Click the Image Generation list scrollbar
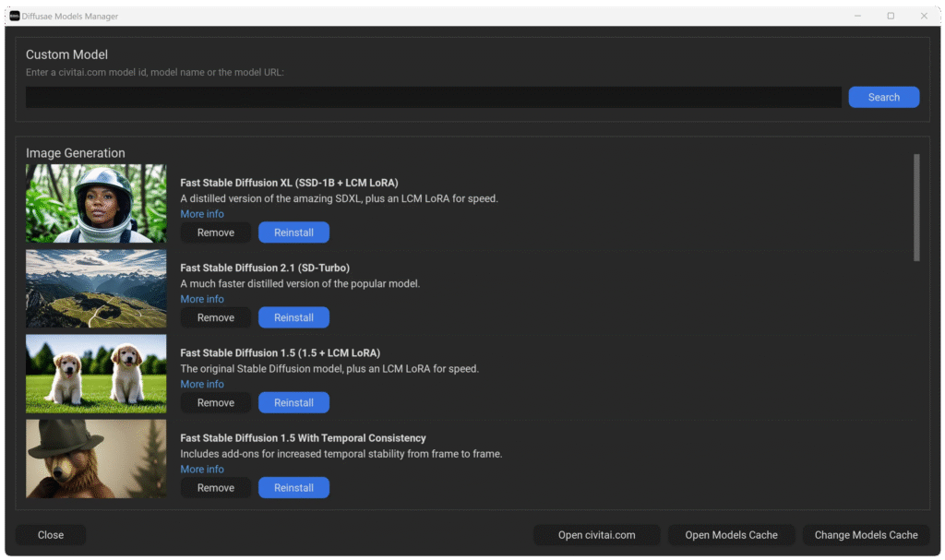Image resolution: width=945 pixels, height=560 pixels. 915,208
